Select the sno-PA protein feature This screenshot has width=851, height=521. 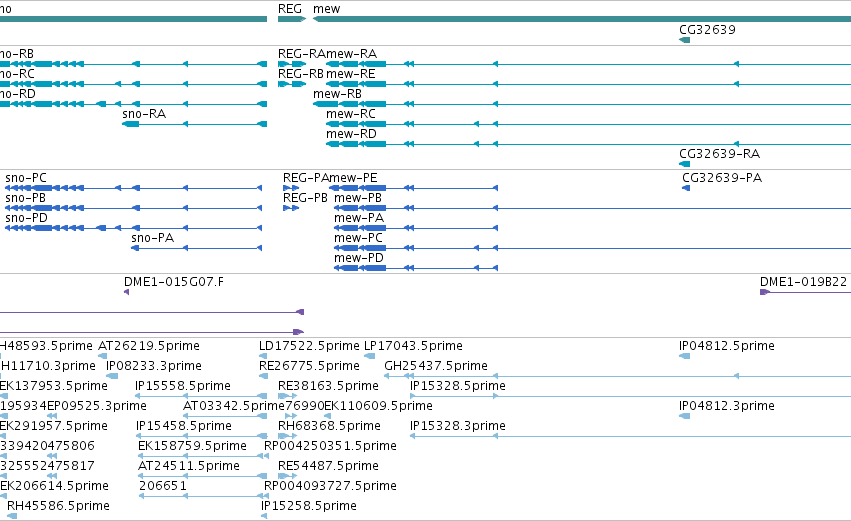point(153,238)
